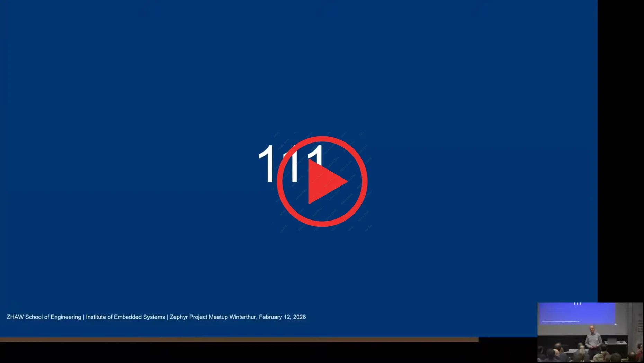Click the small '111' in the inset projection
The image size is (644, 363).
(577, 304)
